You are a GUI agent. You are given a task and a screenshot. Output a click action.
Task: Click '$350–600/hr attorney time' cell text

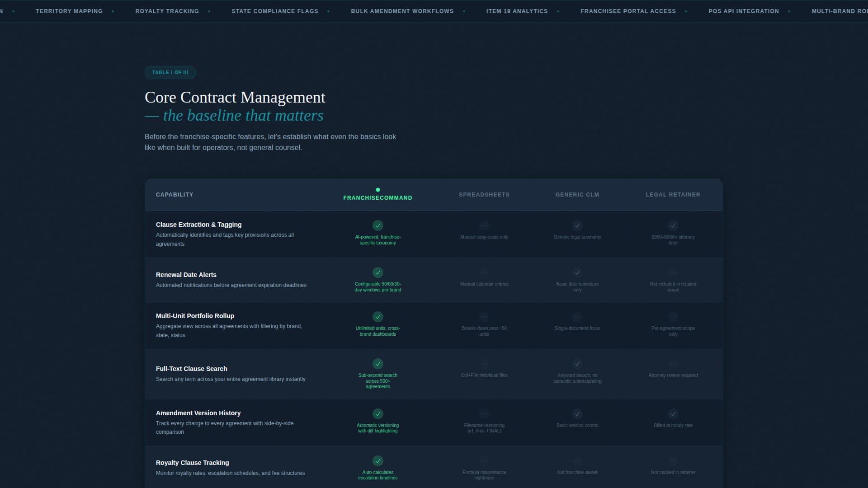click(x=673, y=240)
